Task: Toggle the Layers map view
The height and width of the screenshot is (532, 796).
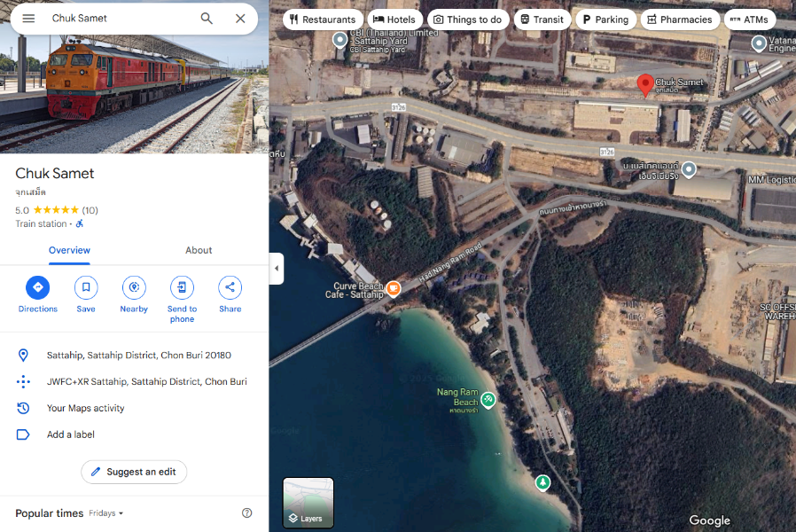Action: (x=308, y=503)
